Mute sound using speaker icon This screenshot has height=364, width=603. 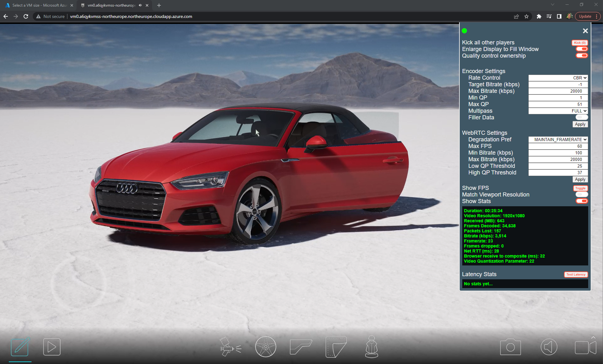(549, 347)
